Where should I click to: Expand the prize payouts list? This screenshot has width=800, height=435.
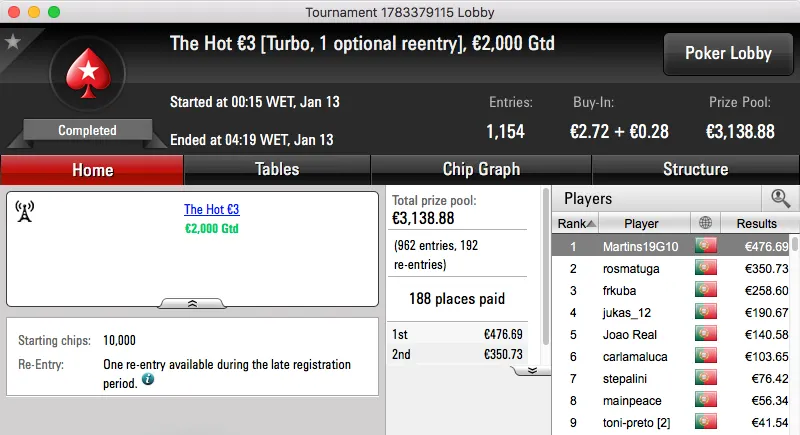(x=532, y=369)
